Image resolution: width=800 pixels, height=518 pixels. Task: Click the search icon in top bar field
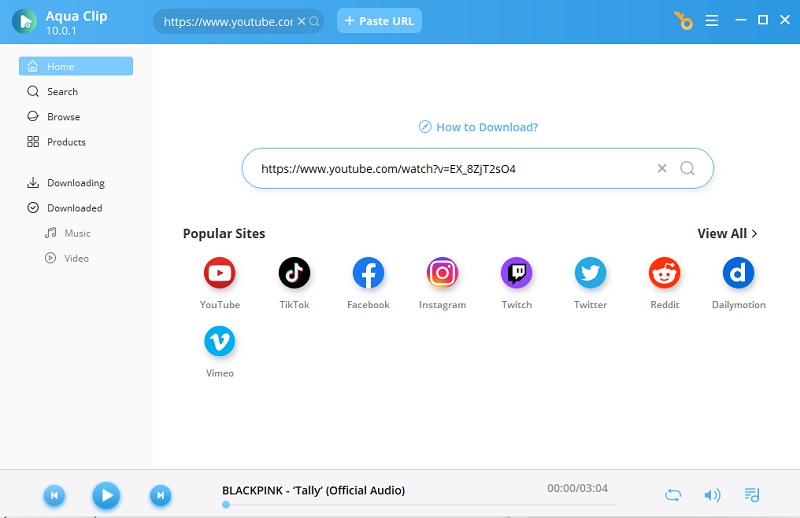coord(314,21)
